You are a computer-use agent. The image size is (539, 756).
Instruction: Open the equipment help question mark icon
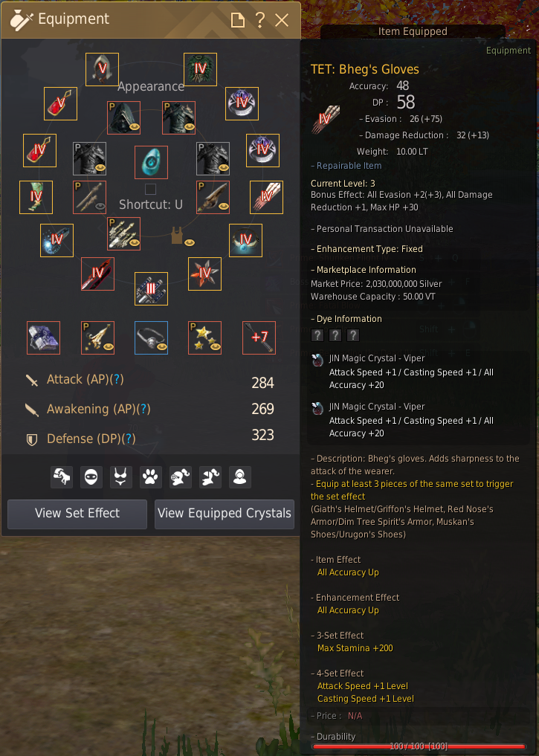click(x=260, y=20)
